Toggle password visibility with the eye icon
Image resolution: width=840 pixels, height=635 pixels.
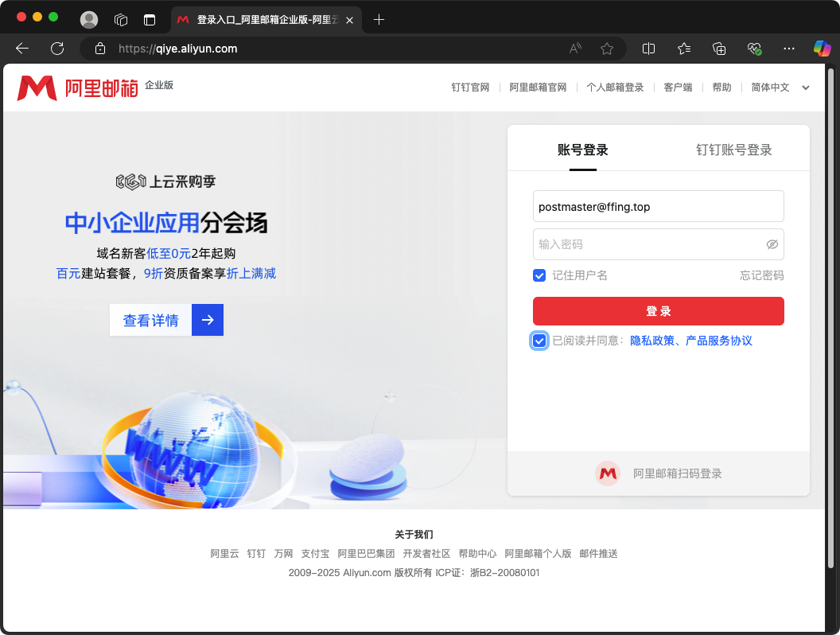[772, 244]
